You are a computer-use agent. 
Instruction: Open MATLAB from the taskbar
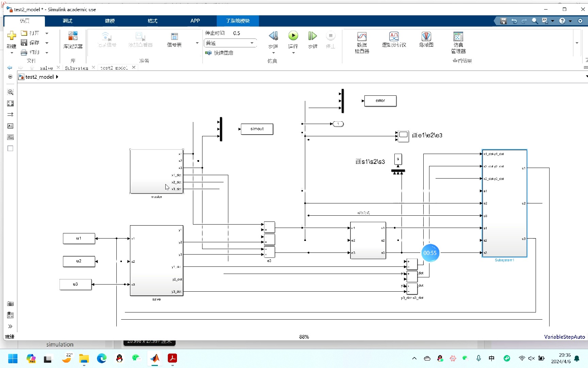tap(155, 358)
